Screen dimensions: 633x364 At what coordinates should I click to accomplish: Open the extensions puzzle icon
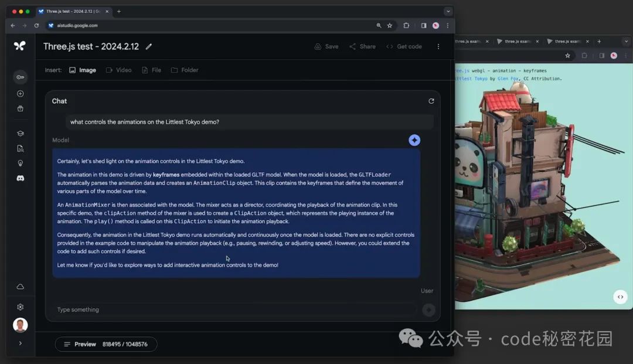[406, 25]
